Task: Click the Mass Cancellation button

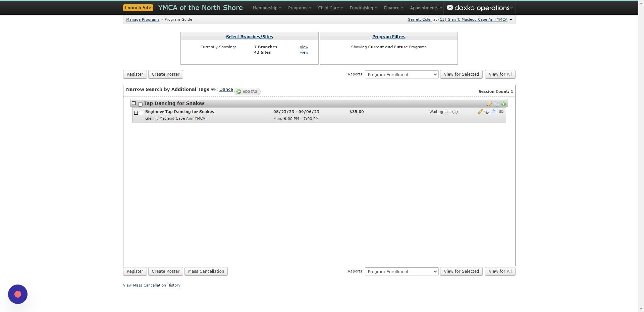Action: (206, 271)
